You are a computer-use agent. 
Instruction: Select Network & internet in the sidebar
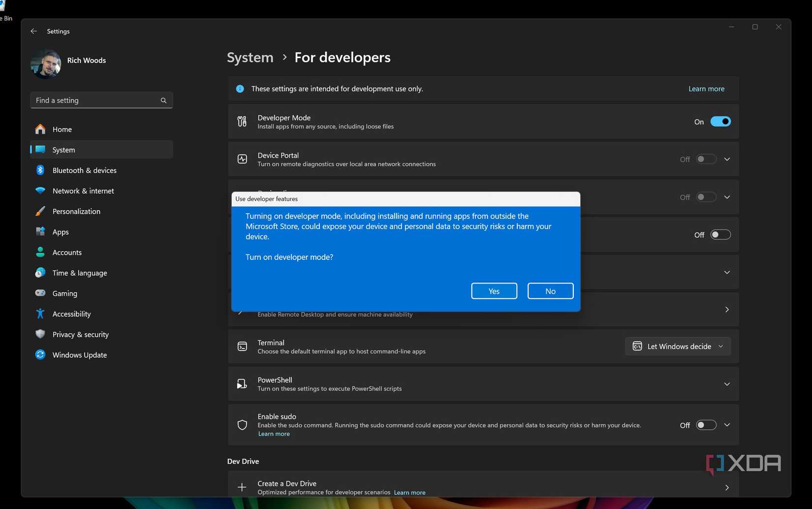(83, 191)
